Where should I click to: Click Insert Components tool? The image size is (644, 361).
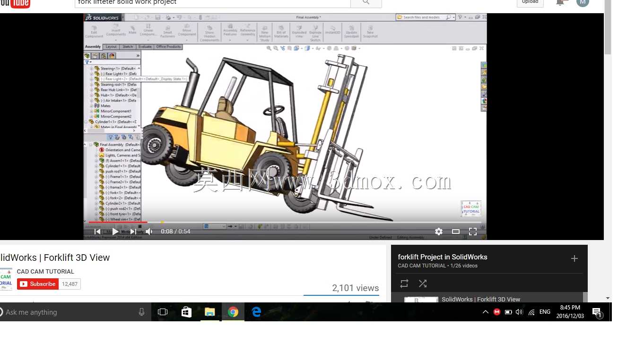click(116, 31)
